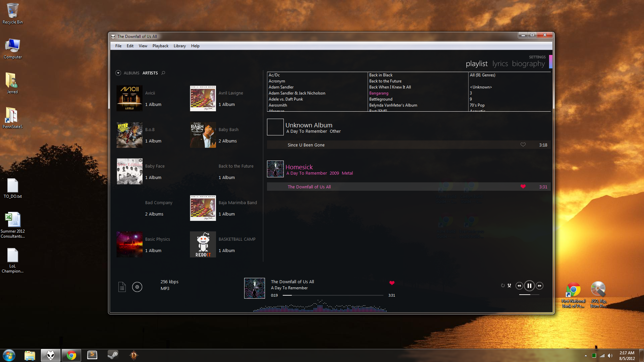The width and height of the screenshot is (644, 362).
Task: Skip to the next track
Action: (539, 286)
